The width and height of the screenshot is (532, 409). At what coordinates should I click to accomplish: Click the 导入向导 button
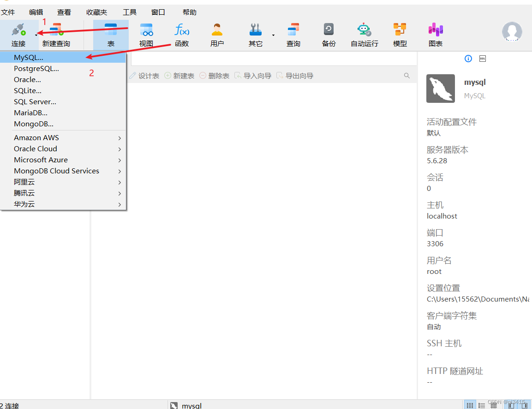(x=253, y=76)
